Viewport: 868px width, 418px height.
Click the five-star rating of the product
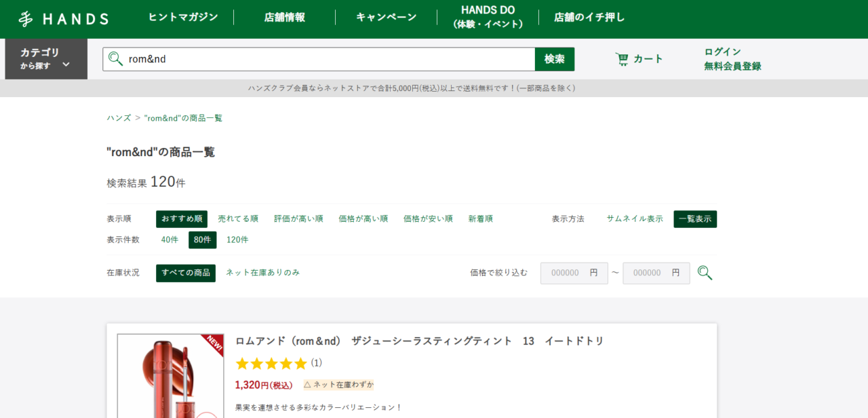point(271,363)
